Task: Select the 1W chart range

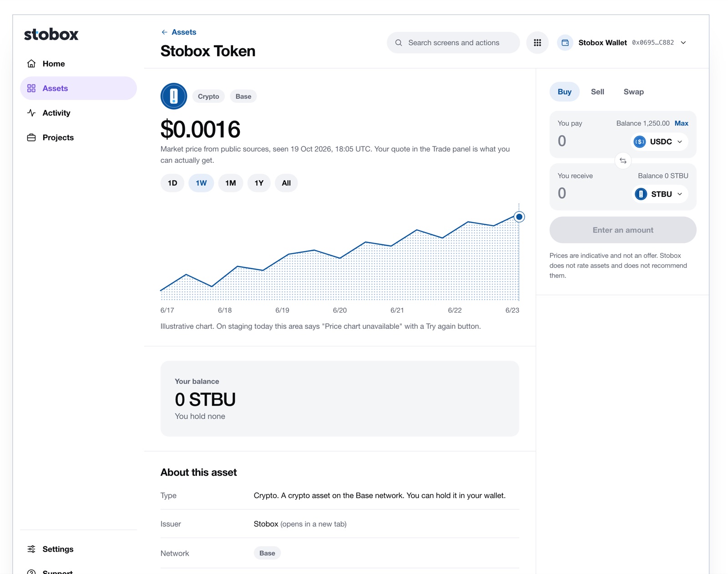Action: 201,183
